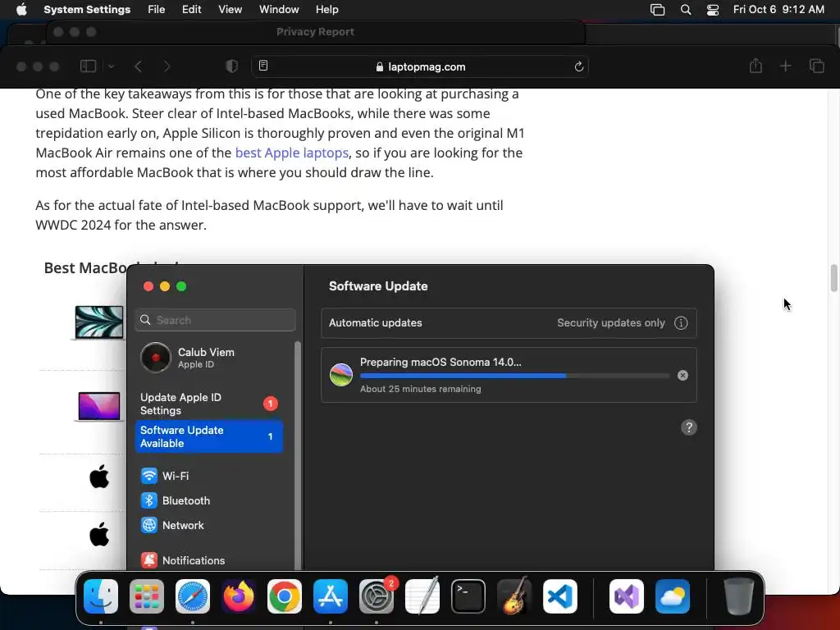The width and height of the screenshot is (840, 630).
Task: Show Reader view in Safari address bar
Action: (x=263, y=66)
